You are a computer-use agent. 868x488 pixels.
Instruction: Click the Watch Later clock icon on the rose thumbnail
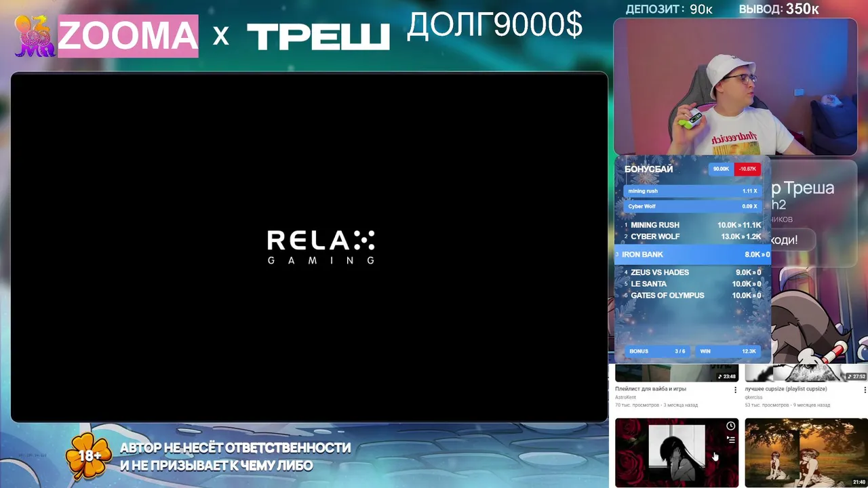click(x=730, y=426)
